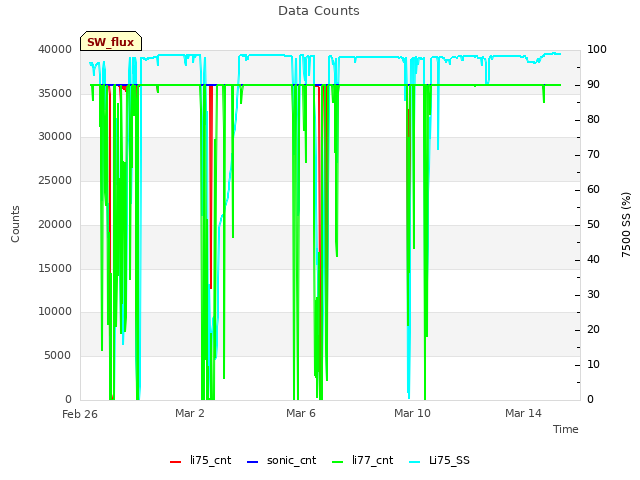
Task: Click the cyan Li75_SS legend swatch
Action: (x=414, y=462)
